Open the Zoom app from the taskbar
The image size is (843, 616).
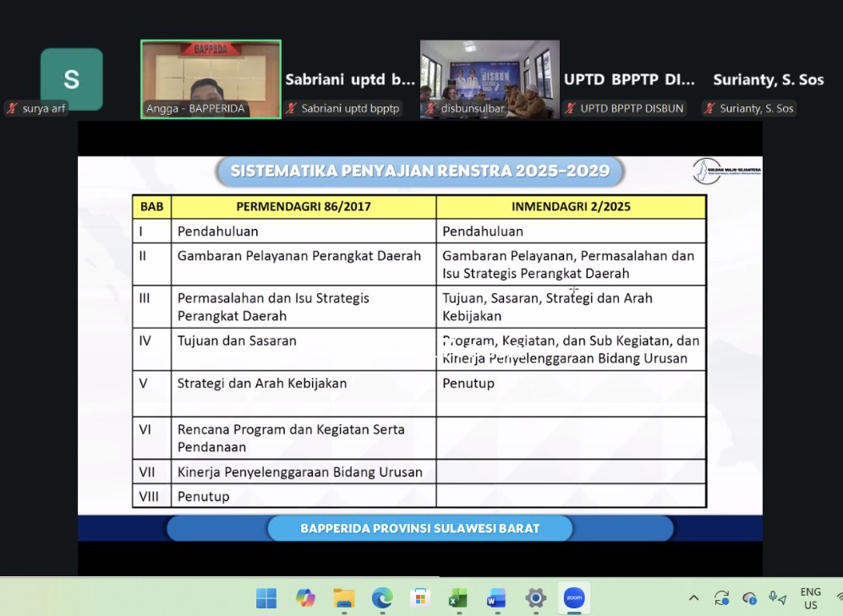tap(574, 598)
